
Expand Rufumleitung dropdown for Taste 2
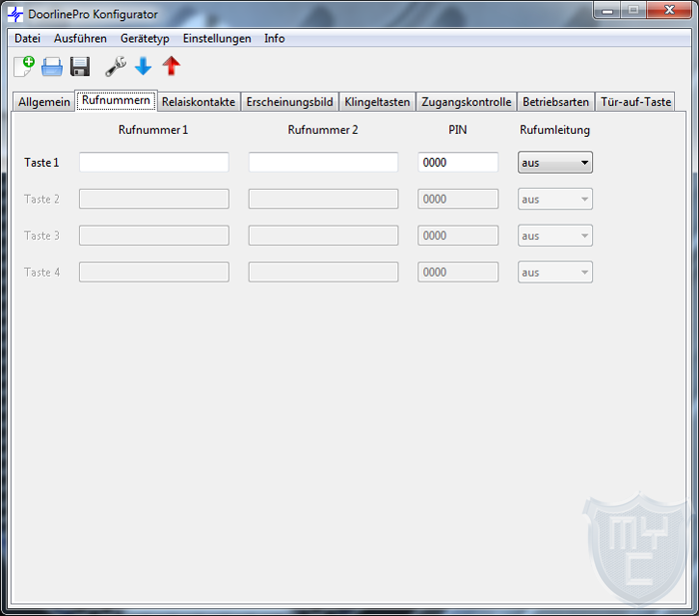(x=555, y=199)
